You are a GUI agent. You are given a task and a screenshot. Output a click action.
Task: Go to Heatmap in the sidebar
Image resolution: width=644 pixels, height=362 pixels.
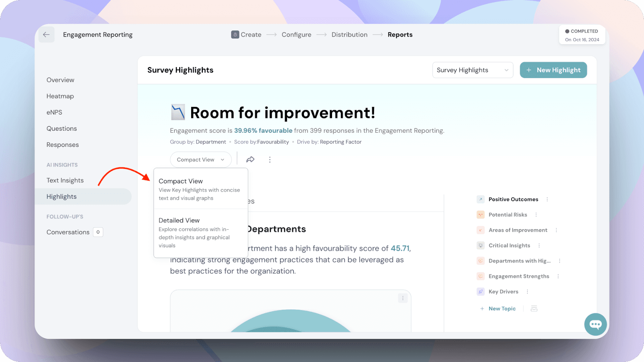pos(60,96)
